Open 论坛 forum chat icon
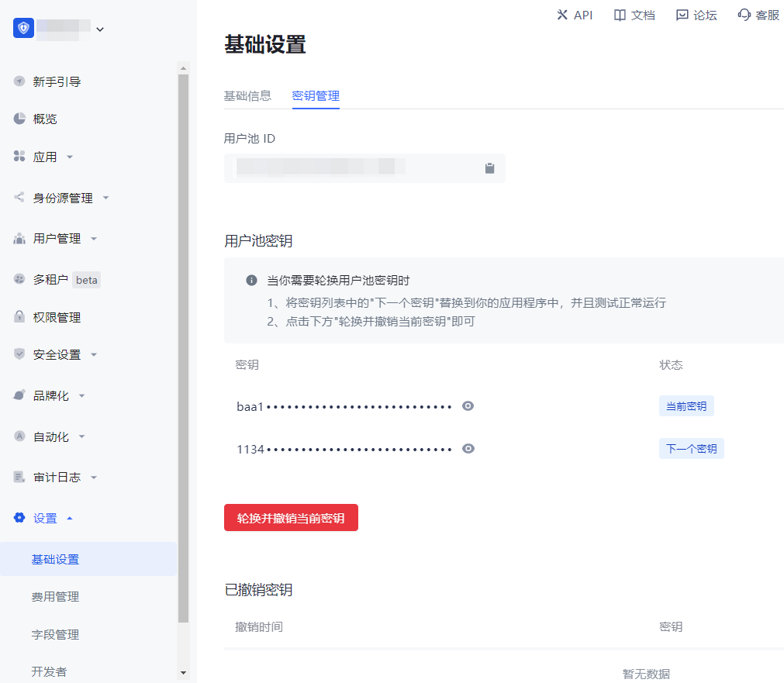 tap(682, 15)
